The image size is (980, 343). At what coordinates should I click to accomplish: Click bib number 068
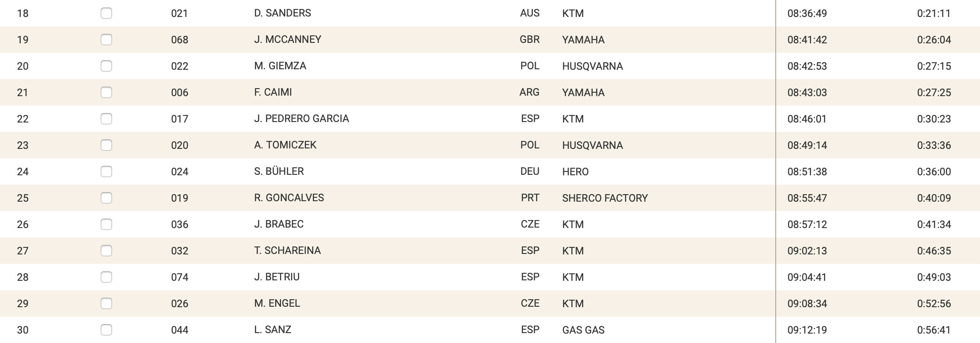click(179, 40)
